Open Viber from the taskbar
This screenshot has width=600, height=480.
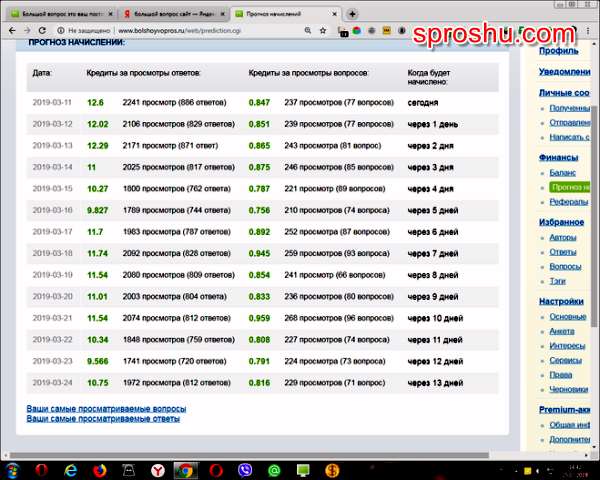click(245, 469)
